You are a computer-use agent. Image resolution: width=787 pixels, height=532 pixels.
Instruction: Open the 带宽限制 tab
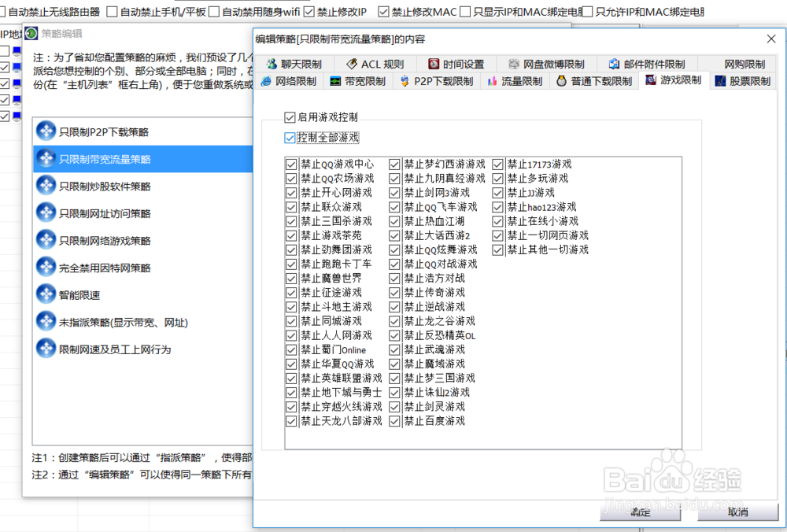point(358,81)
